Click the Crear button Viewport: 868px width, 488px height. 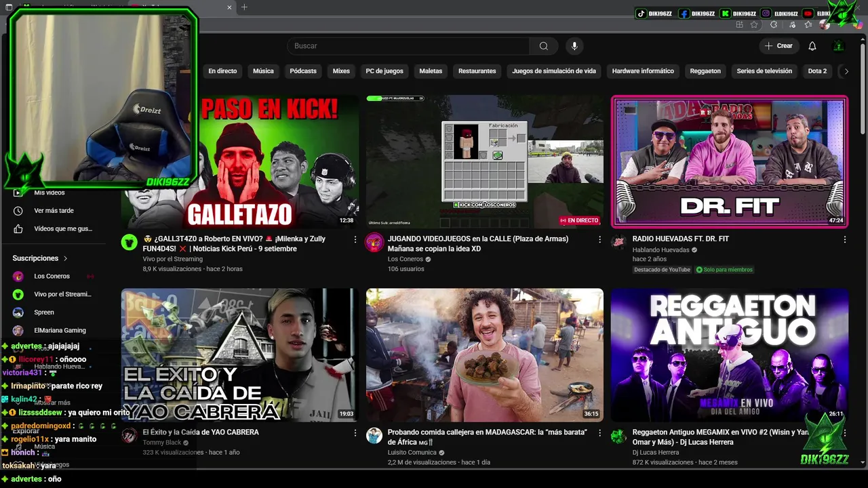tap(778, 46)
